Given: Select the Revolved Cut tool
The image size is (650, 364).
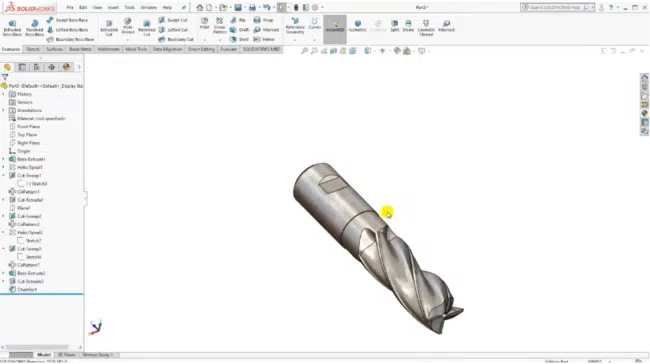Looking at the screenshot, I should pyautogui.click(x=146, y=28).
